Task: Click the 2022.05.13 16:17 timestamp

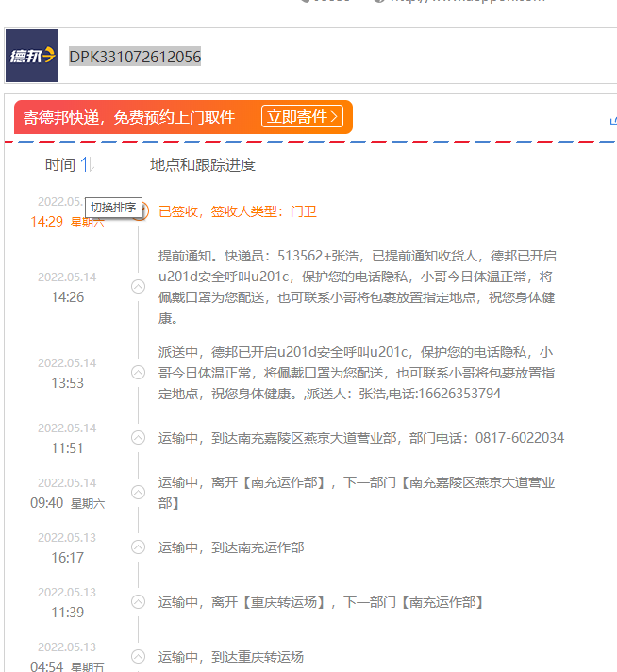Action: click(x=67, y=547)
